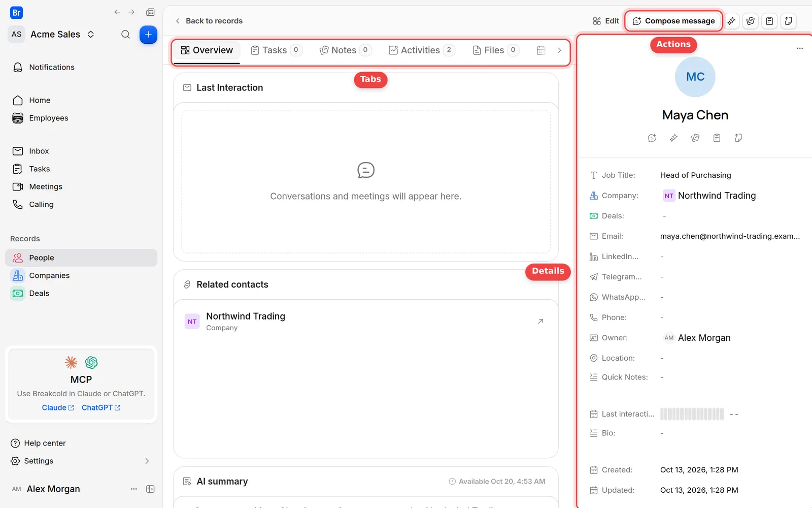Open the Activities tab

(422, 50)
